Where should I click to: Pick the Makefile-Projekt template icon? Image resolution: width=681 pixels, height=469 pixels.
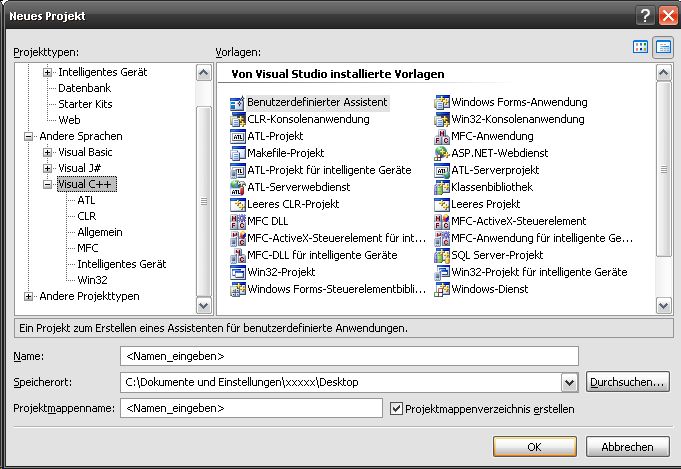tap(237, 154)
